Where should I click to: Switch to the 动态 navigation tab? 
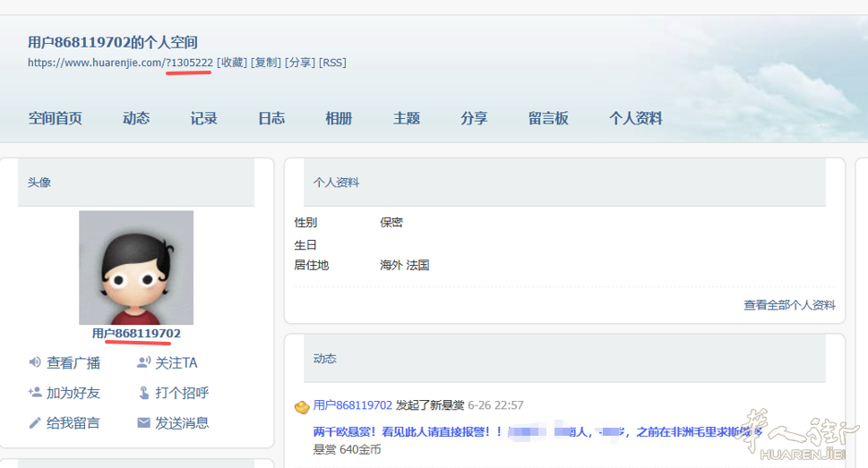136,118
